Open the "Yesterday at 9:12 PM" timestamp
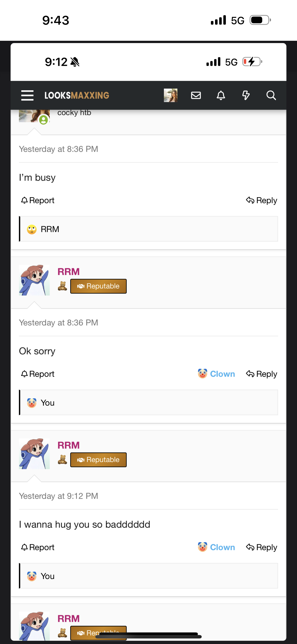Screen dimensions: 297x644 point(58,496)
